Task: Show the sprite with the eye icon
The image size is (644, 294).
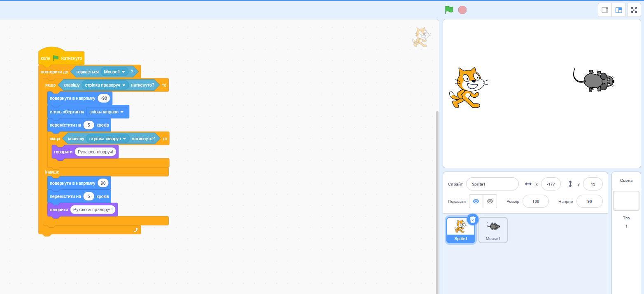Action: [x=476, y=201]
